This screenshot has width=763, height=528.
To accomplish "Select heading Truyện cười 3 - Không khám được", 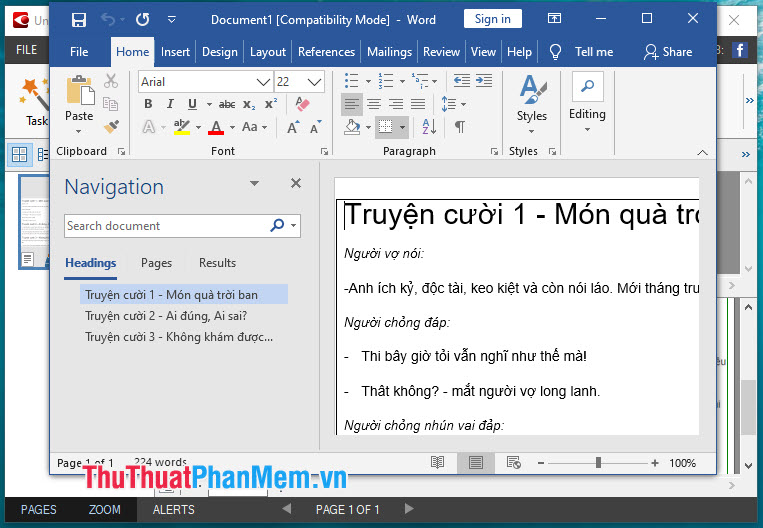I will (179, 337).
